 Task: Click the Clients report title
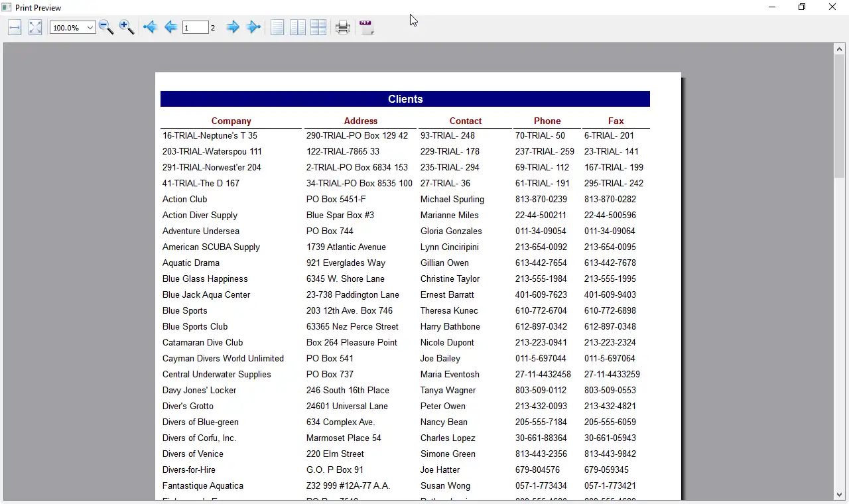(405, 99)
